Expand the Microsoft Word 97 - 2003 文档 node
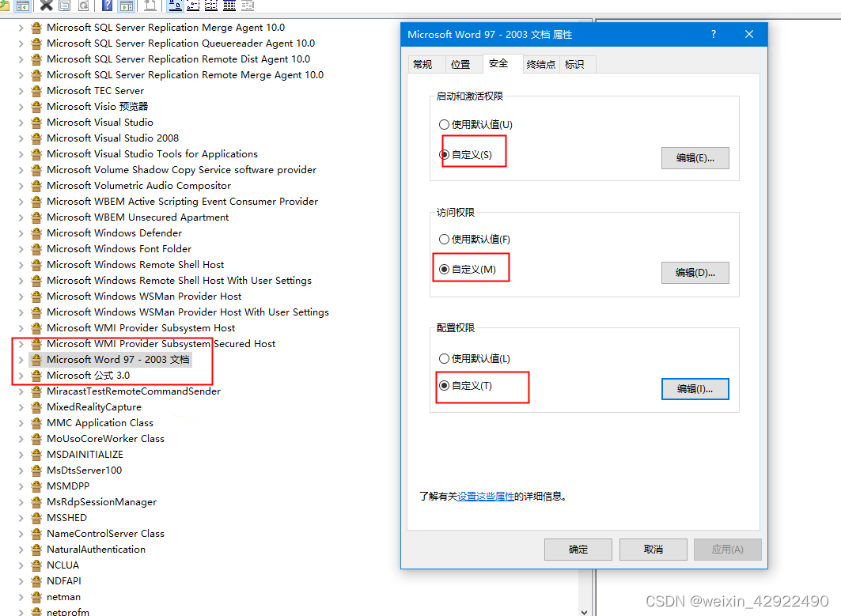 coord(21,359)
